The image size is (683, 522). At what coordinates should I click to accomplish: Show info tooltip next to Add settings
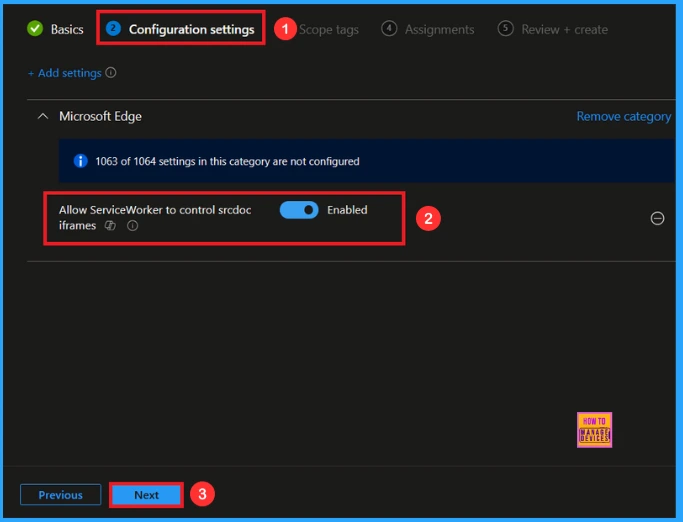111,72
